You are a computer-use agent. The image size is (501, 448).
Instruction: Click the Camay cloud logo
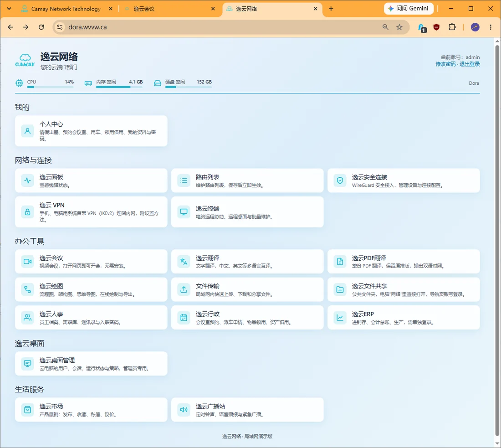click(25, 60)
